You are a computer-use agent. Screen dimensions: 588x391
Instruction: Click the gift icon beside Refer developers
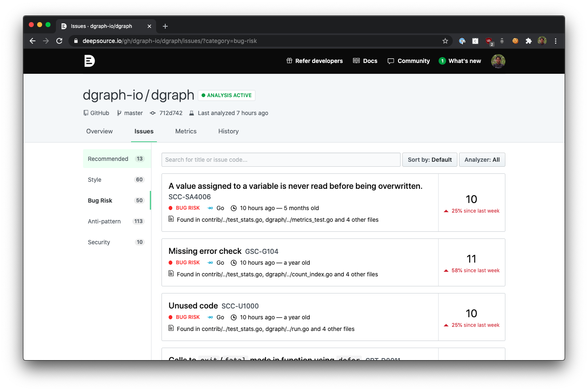tap(289, 61)
